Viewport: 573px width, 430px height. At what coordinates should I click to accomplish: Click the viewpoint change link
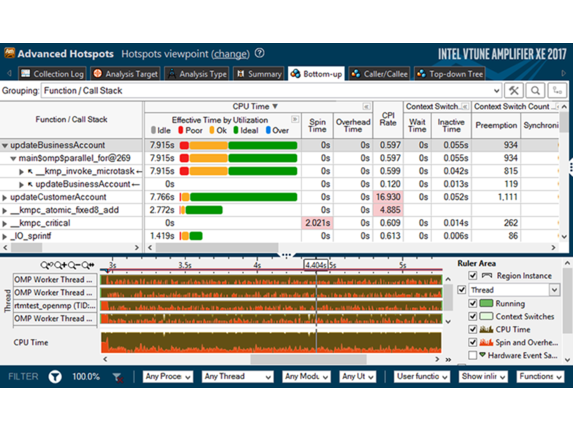[230, 54]
